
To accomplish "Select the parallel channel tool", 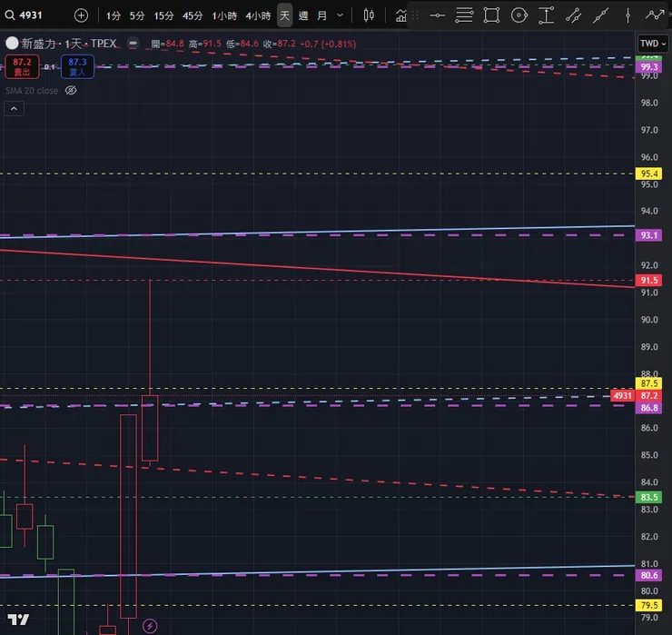I will [x=573, y=15].
